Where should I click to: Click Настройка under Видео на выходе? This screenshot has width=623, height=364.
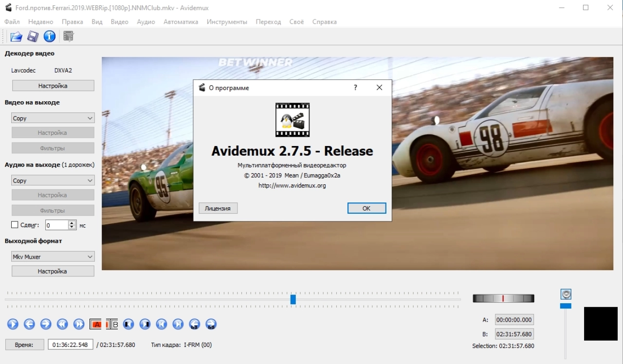click(53, 133)
